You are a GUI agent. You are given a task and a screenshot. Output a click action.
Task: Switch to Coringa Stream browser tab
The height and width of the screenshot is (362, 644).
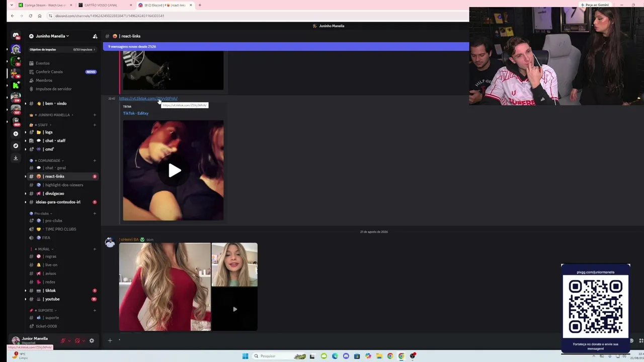coord(44,5)
